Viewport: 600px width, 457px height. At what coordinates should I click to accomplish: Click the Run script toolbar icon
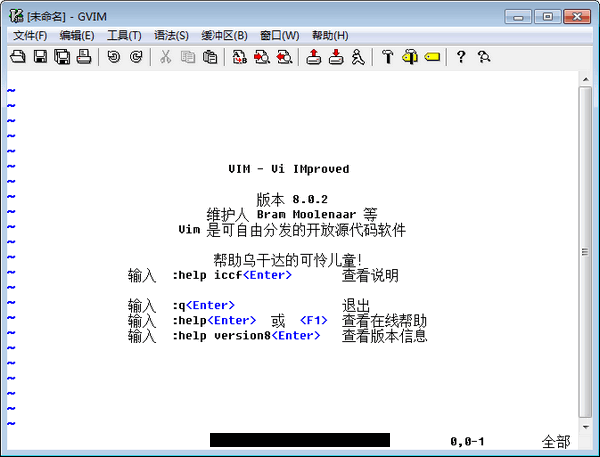click(x=357, y=57)
